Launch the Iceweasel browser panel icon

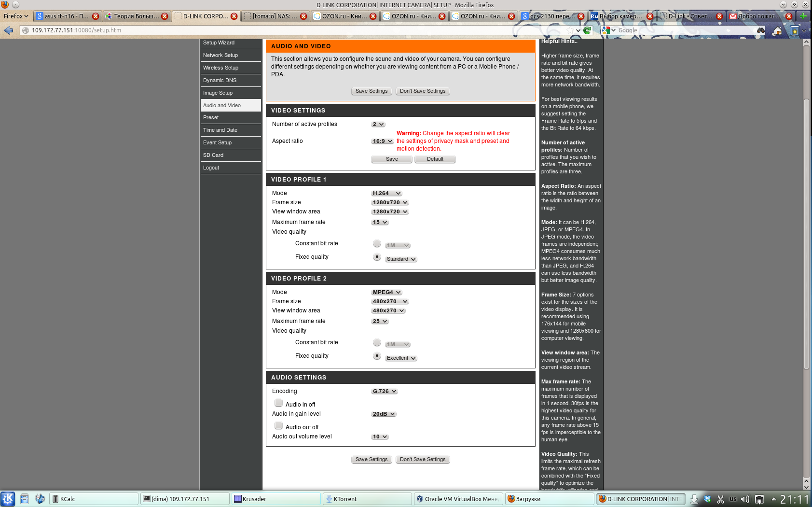40,499
